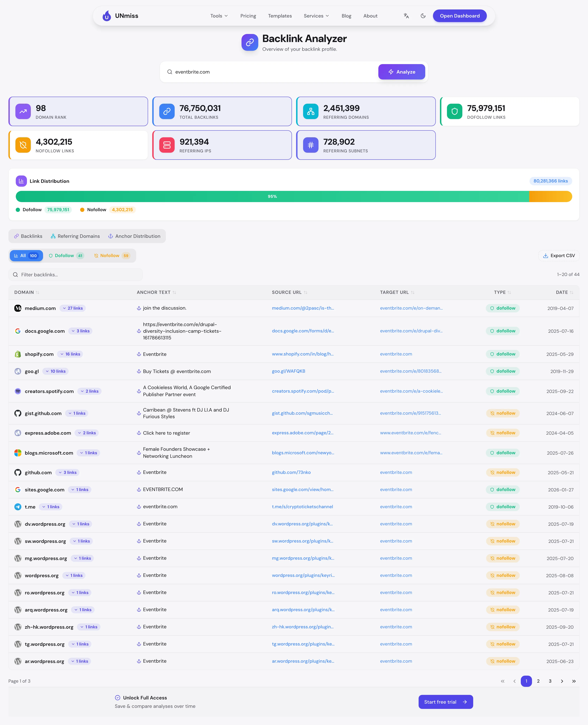Click the Referring Domains network icon
The height and width of the screenshot is (725, 588).
[311, 112]
